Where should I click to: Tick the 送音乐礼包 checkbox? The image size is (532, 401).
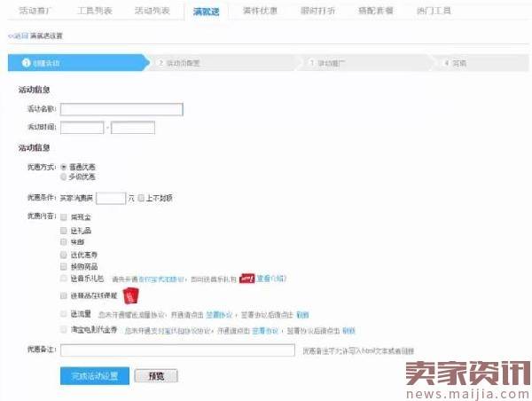coord(64,279)
